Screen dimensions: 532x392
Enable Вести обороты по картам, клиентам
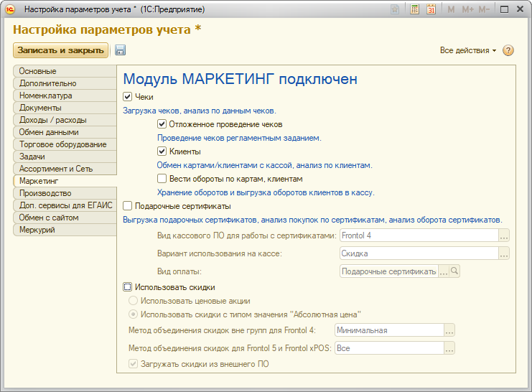coord(162,179)
